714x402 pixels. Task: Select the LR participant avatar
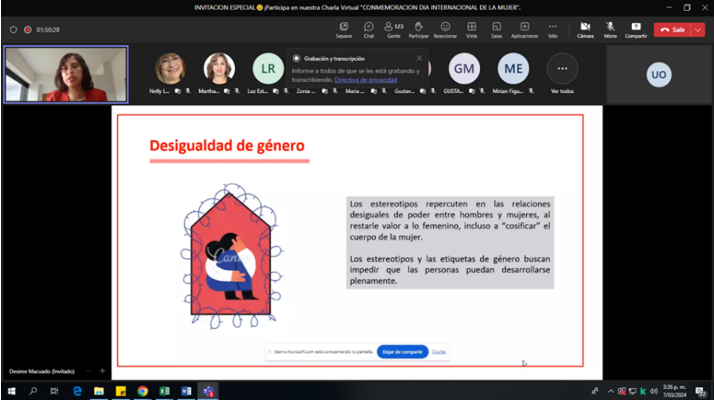coord(268,69)
